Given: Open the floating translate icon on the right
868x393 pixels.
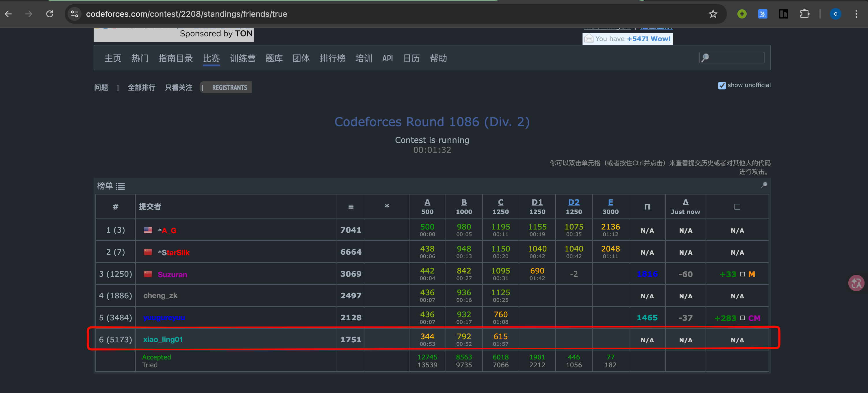Looking at the screenshot, I should pos(856,283).
